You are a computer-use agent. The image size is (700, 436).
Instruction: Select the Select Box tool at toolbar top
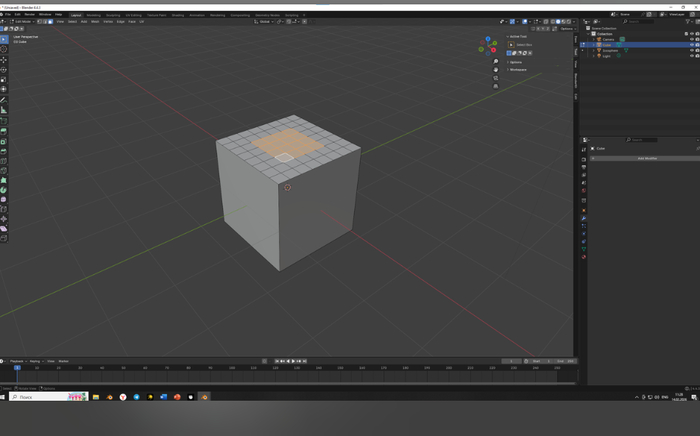[4, 38]
